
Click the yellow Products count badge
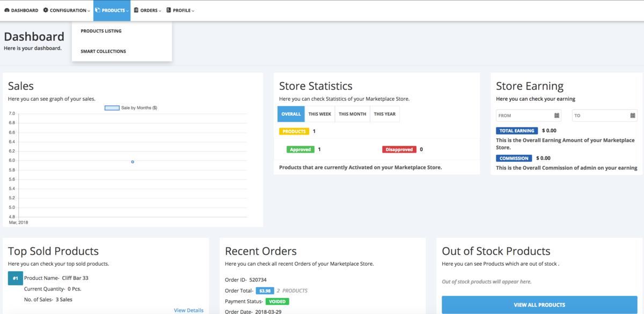pyautogui.click(x=294, y=131)
